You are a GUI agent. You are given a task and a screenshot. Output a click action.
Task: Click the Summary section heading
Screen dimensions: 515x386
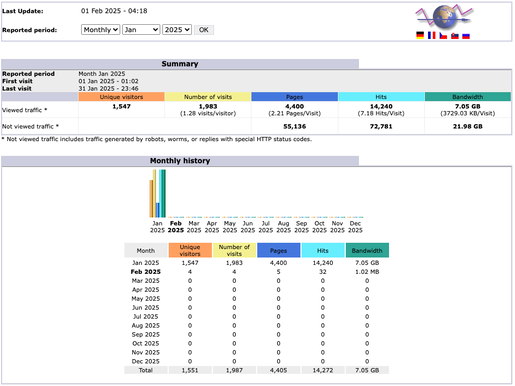coord(180,64)
